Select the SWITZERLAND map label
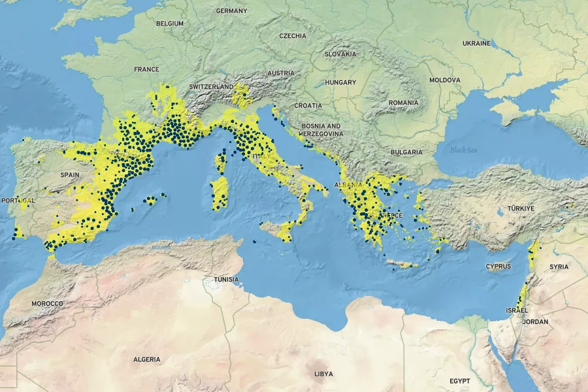Viewport: 588px width, 392px height. (x=211, y=86)
